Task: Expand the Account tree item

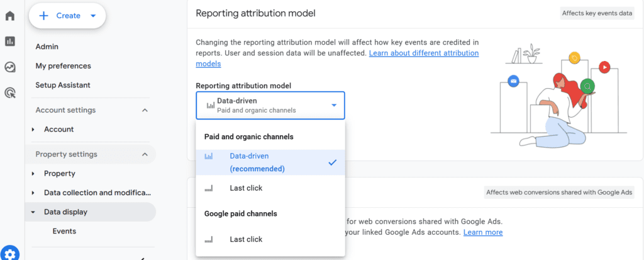Action: point(33,130)
